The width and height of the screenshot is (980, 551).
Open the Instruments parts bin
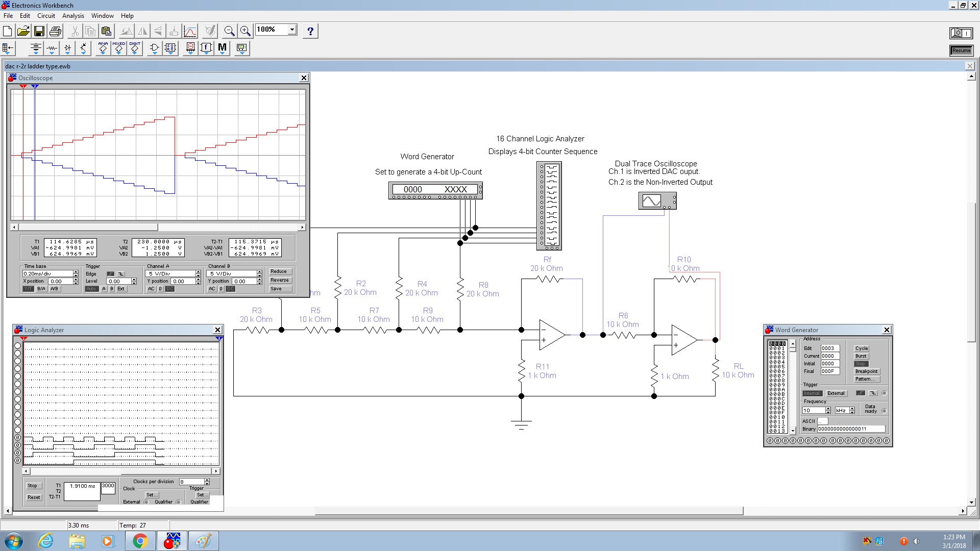[241, 48]
